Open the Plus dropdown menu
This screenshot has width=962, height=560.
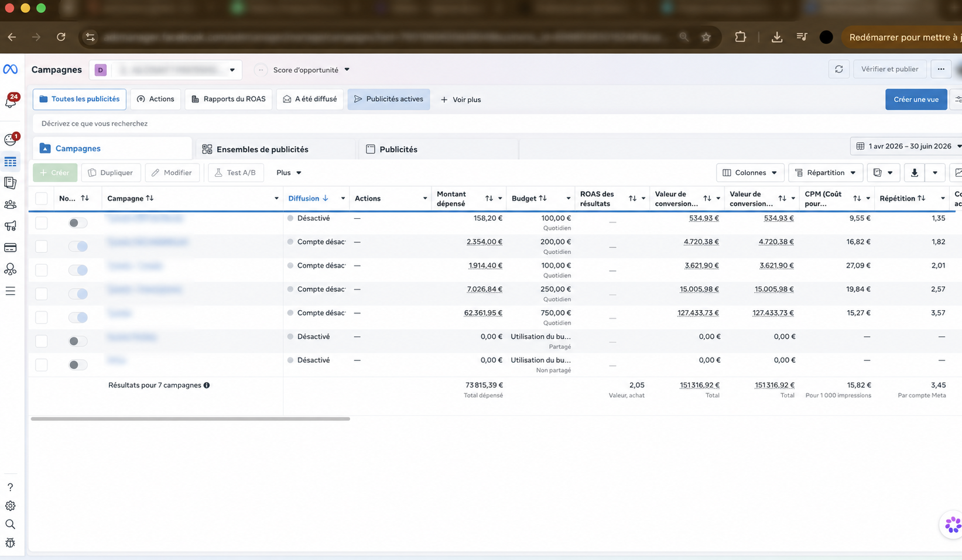pos(289,173)
